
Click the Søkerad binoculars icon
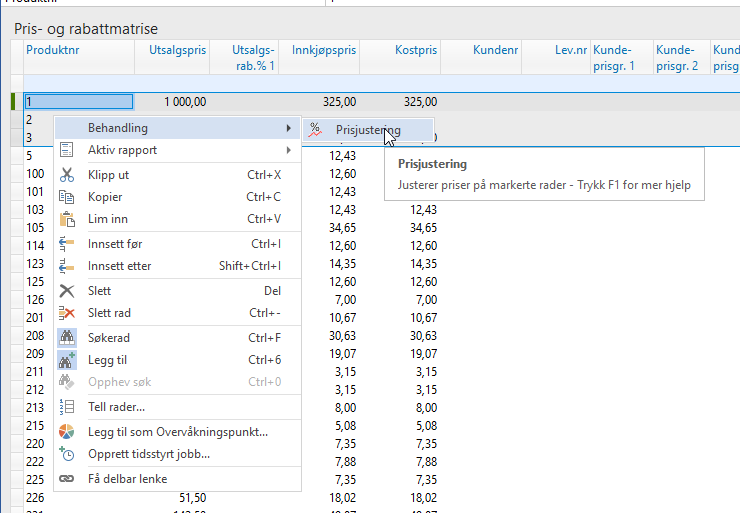[x=67, y=337]
